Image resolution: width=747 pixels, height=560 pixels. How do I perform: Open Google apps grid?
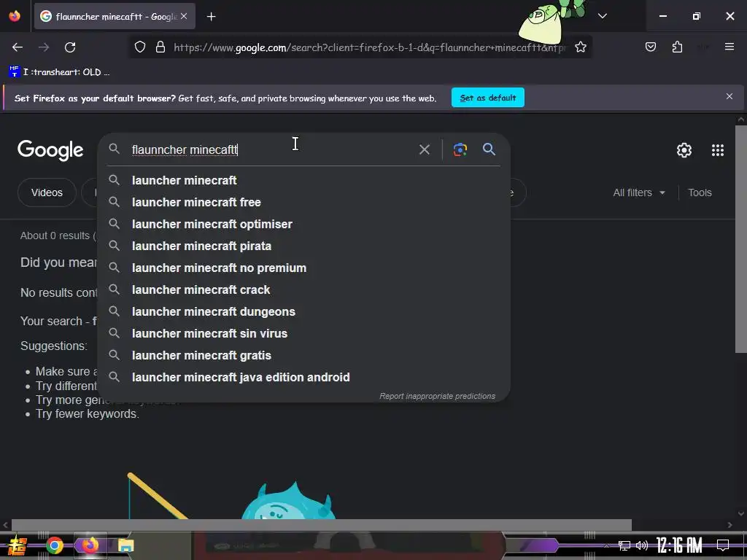[718, 150]
